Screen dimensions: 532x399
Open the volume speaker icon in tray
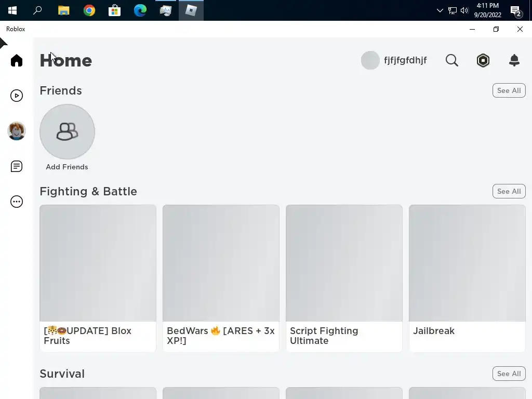(464, 10)
